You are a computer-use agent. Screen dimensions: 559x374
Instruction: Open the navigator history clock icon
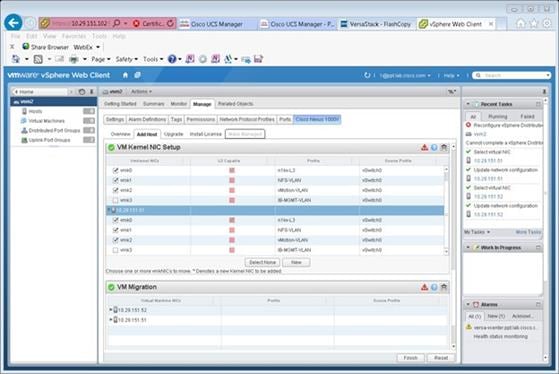click(x=82, y=92)
